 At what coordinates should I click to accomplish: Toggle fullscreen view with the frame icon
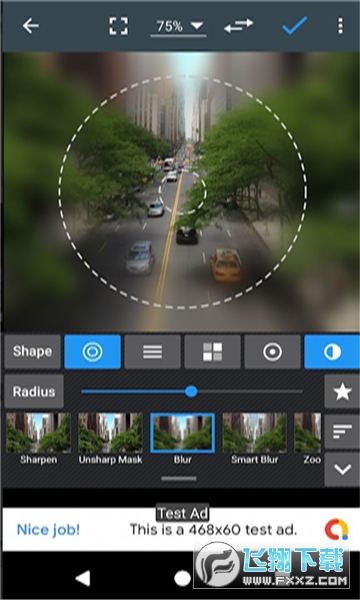119,26
